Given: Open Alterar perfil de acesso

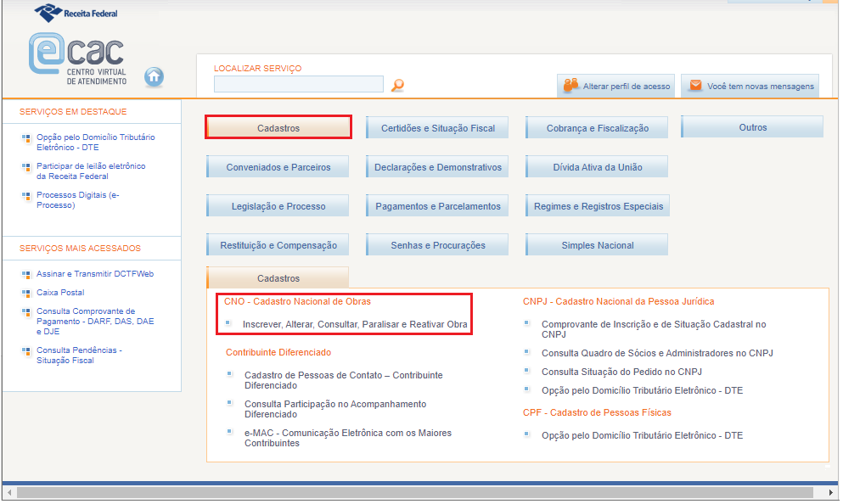Looking at the screenshot, I should (x=616, y=86).
